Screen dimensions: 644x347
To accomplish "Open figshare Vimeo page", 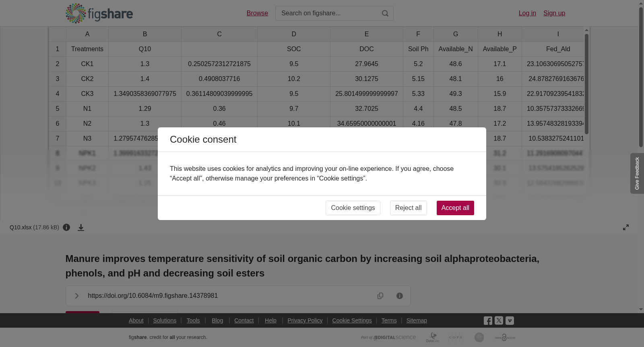I will click(x=510, y=321).
